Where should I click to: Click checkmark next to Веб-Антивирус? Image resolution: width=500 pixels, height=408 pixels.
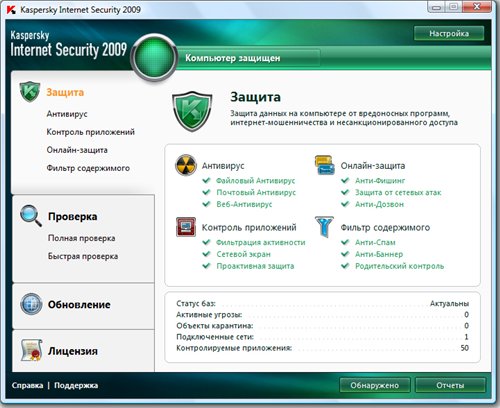[206, 204]
